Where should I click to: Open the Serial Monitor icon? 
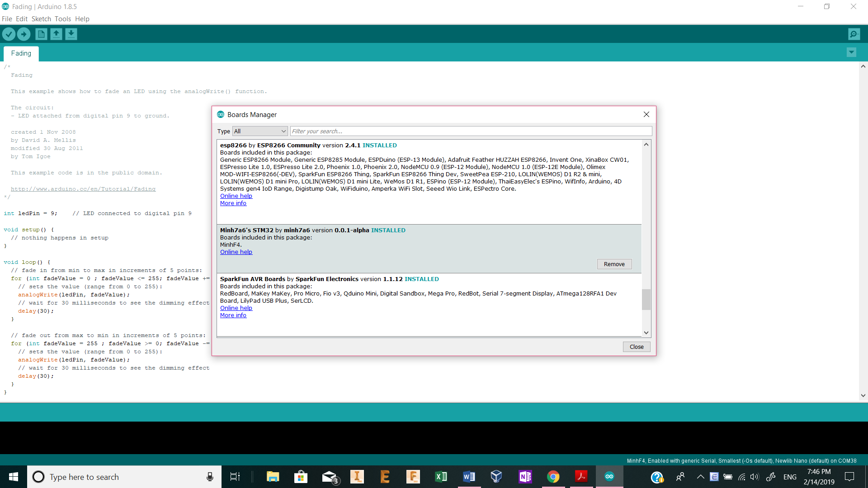tap(854, 34)
